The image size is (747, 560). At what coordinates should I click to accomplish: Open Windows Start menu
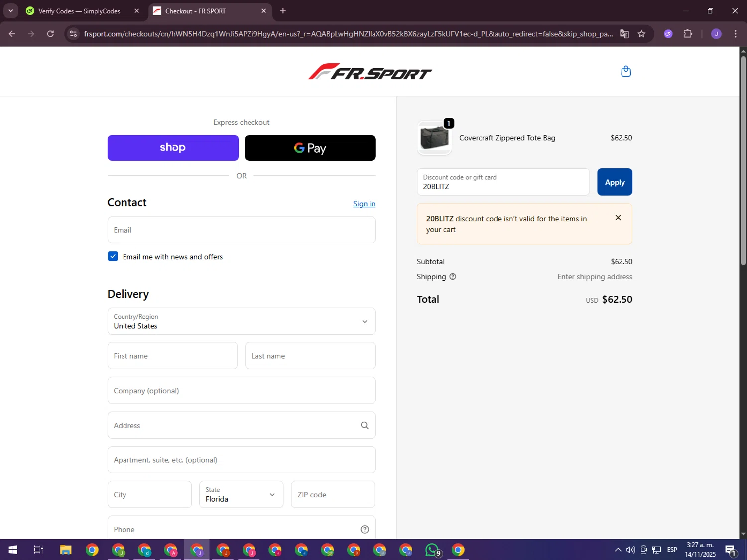pyautogui.click(x=13, y=550)
